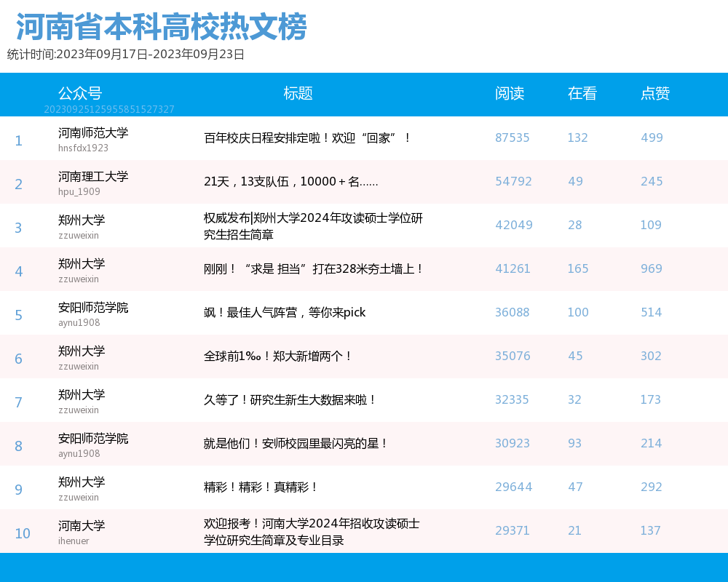Viewport: 728px width, 582px height.
Task: Click likes value 499
Action: pos(652,137)
